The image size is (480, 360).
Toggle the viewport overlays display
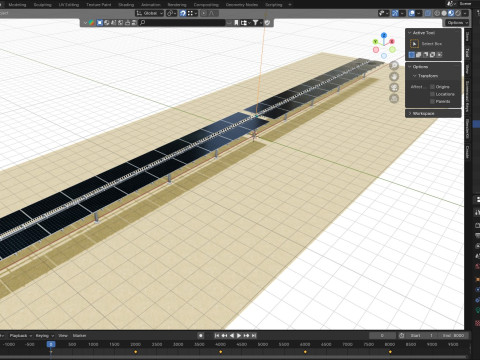pyautogui.click(x=412, y=13)
